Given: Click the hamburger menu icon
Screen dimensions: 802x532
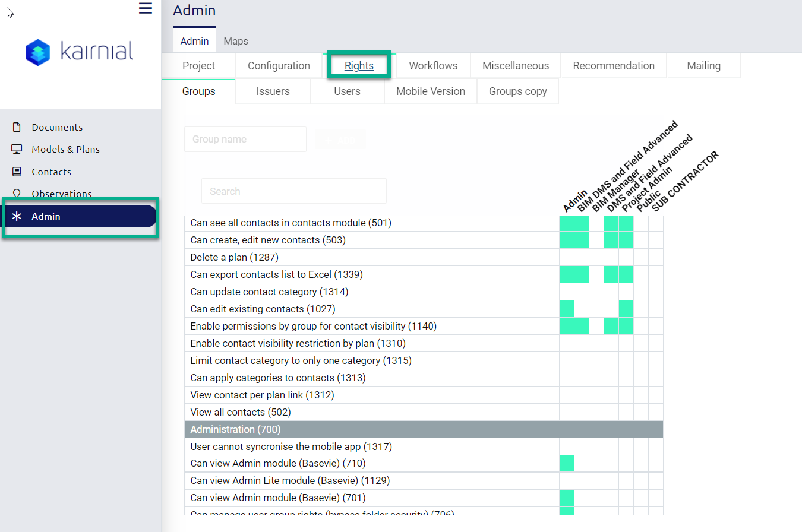Looking at the screenshot, I should tap(146, 8).
